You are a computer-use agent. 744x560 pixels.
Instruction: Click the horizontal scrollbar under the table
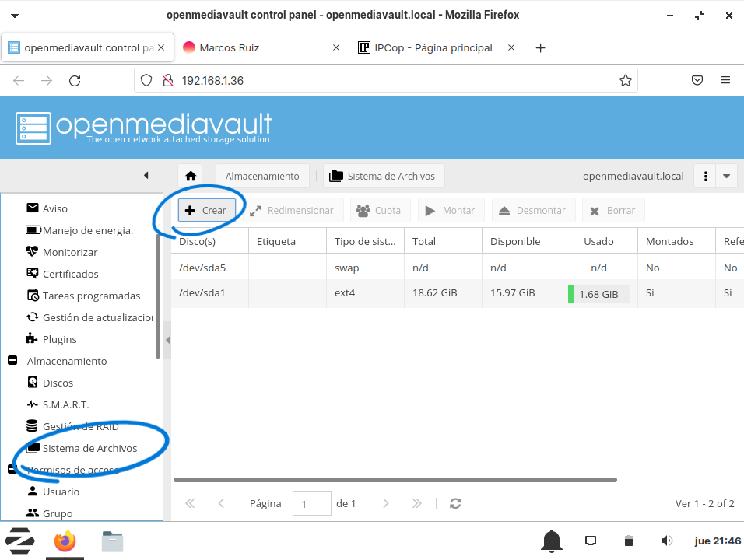[395, 480]
